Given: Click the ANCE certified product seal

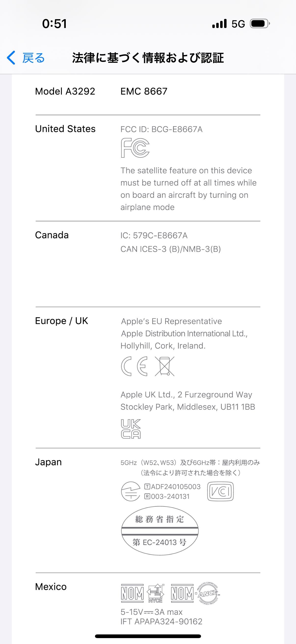Looking at the screenshot, I should pos(208,593).
